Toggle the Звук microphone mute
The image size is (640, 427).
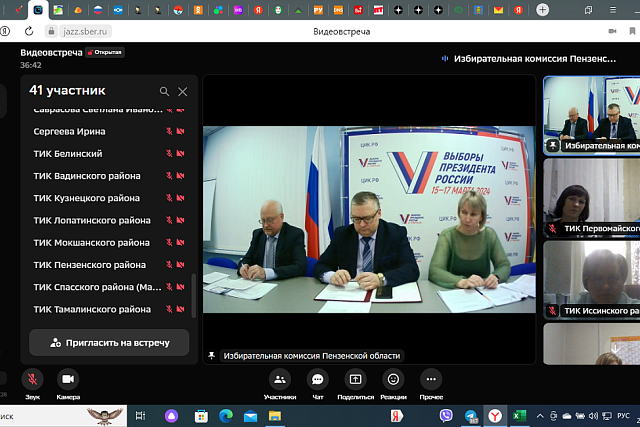(x=33, y=380)
